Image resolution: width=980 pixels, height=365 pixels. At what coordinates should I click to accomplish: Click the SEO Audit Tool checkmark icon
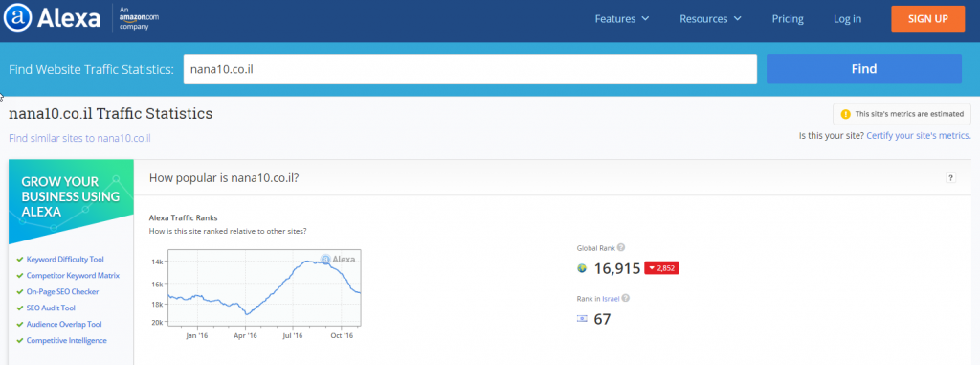pyautogui.click(x=20, y=308)
